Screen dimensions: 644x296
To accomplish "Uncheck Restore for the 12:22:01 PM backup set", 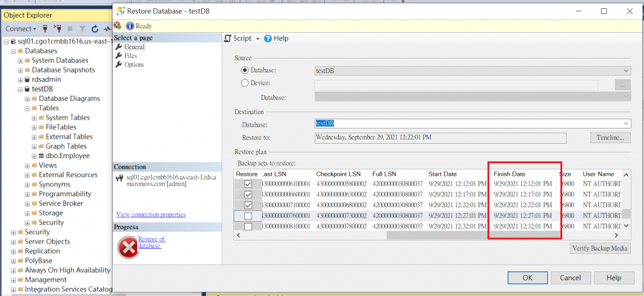I will click(248, 205).
